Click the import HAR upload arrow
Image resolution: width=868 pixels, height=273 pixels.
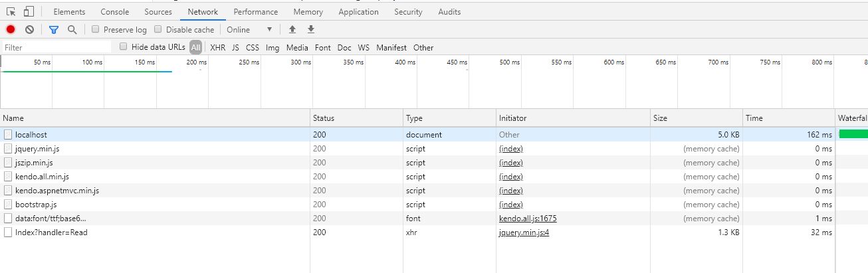tap(292, 30)
